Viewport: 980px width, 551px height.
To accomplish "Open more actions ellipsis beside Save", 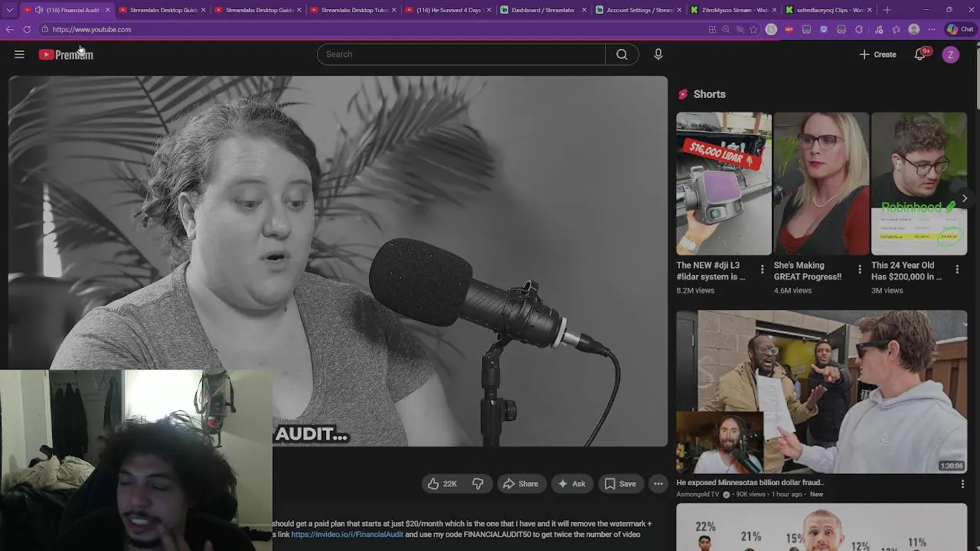I will pyautogui.click(x=658, y=484).
